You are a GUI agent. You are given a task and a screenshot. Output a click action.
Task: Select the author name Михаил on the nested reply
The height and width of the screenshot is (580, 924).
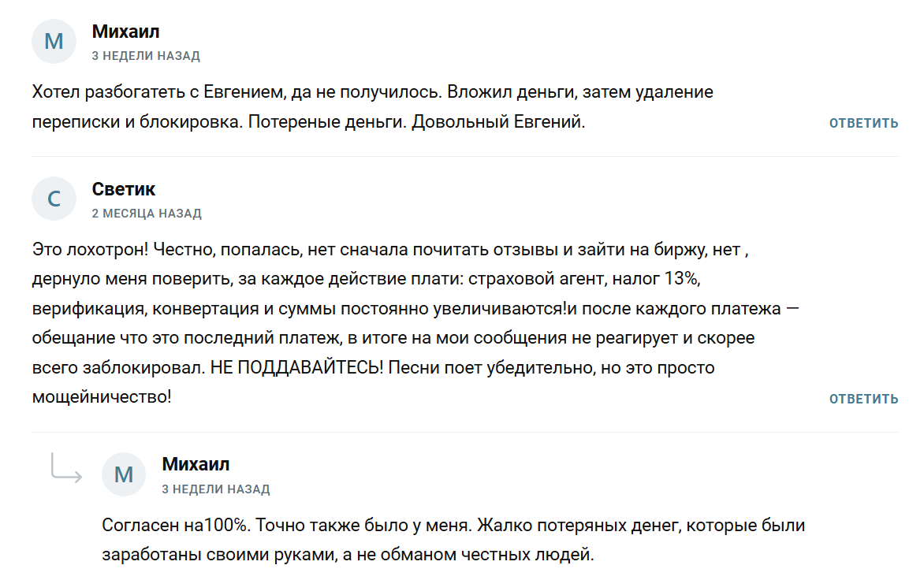[196, 464]
